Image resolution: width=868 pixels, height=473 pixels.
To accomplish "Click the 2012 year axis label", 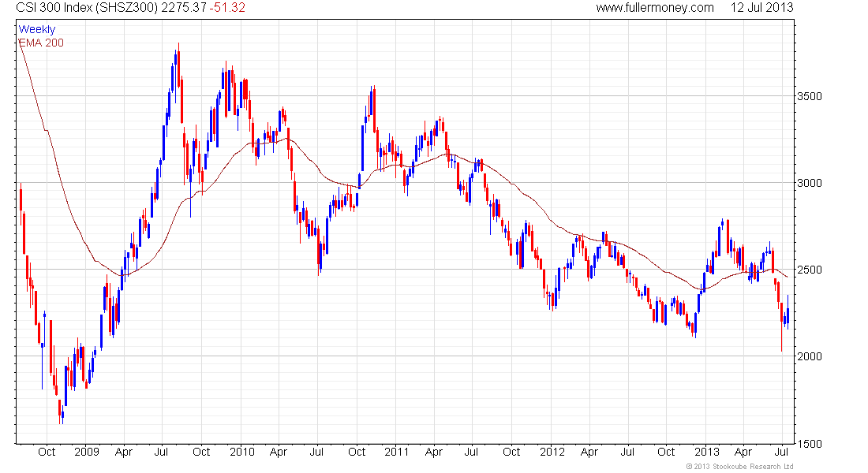I will [552, 452].
